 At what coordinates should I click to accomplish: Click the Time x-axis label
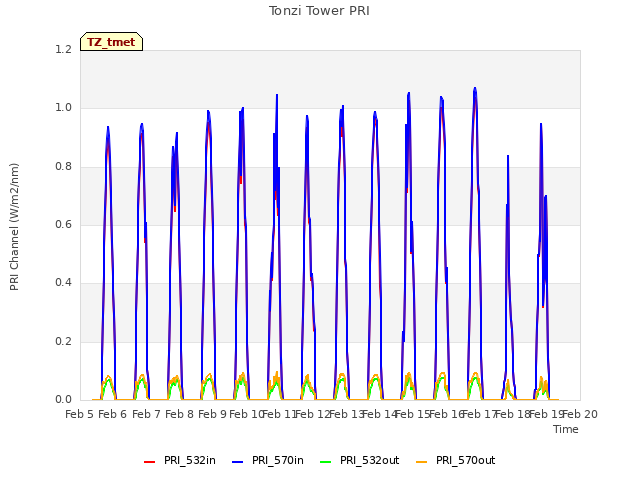click(x=566, y=429)
